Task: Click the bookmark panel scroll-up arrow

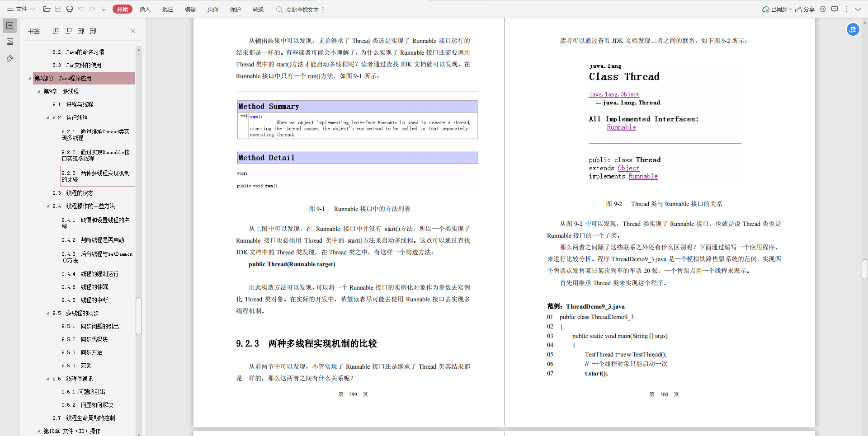Action: pos(139,49)
